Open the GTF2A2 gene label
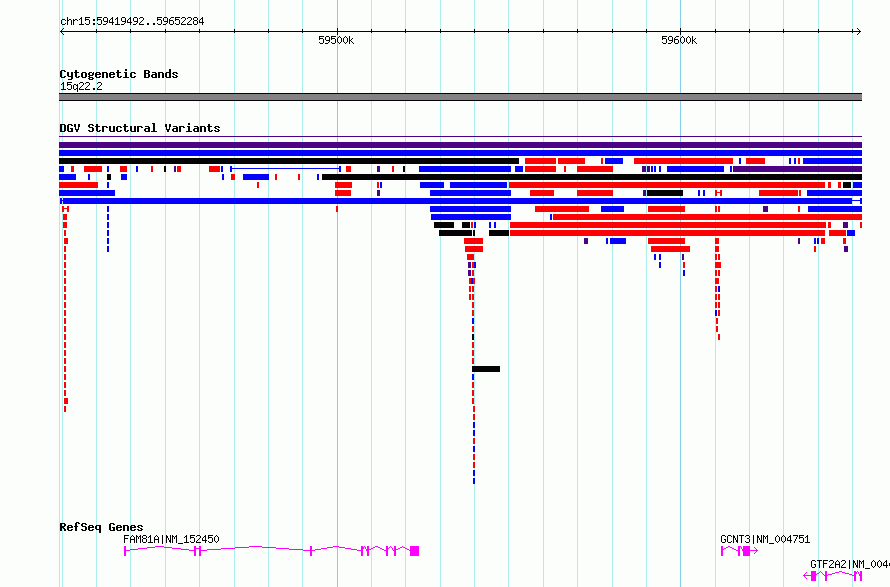Screen dimensions: 890x587 (x=850, y=564)
